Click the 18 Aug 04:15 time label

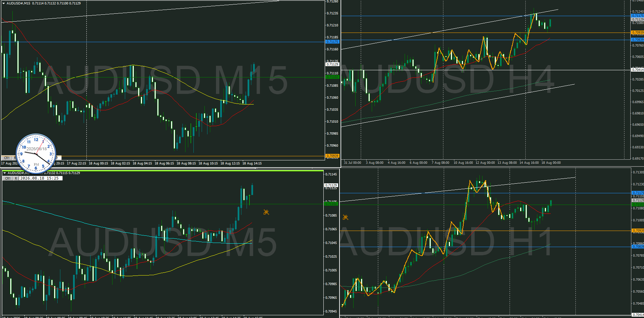click(142, 163)
